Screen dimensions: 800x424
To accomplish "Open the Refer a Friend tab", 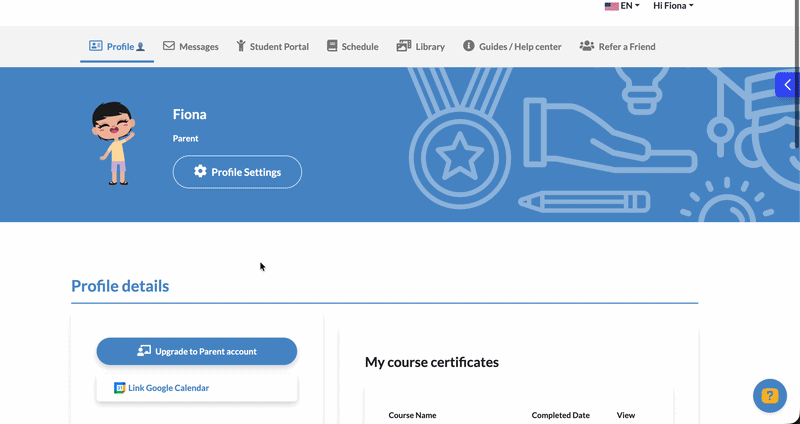I will [x=617, y=46].
